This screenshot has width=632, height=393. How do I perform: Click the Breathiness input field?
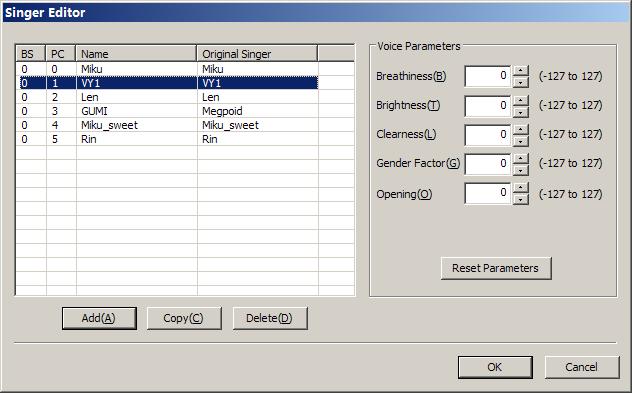click(x=488, y=76)
